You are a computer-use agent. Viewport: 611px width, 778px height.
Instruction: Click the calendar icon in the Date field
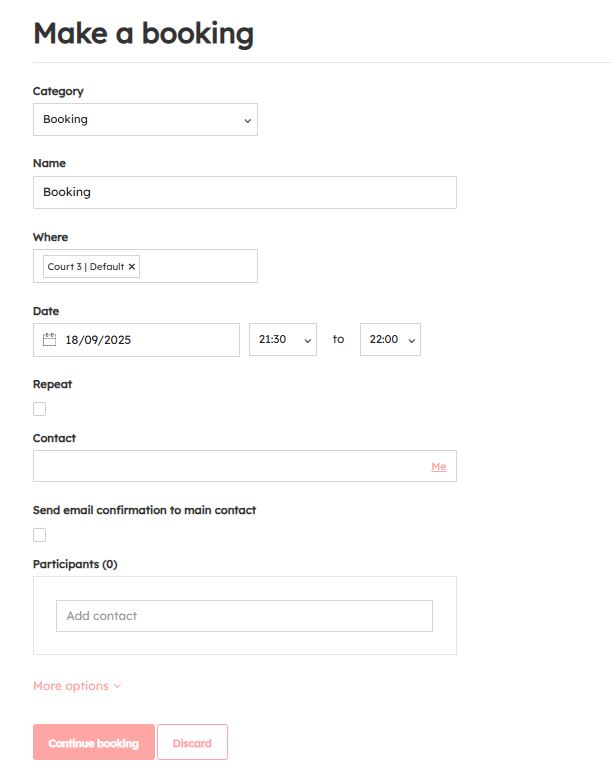[x=50, y=340]
